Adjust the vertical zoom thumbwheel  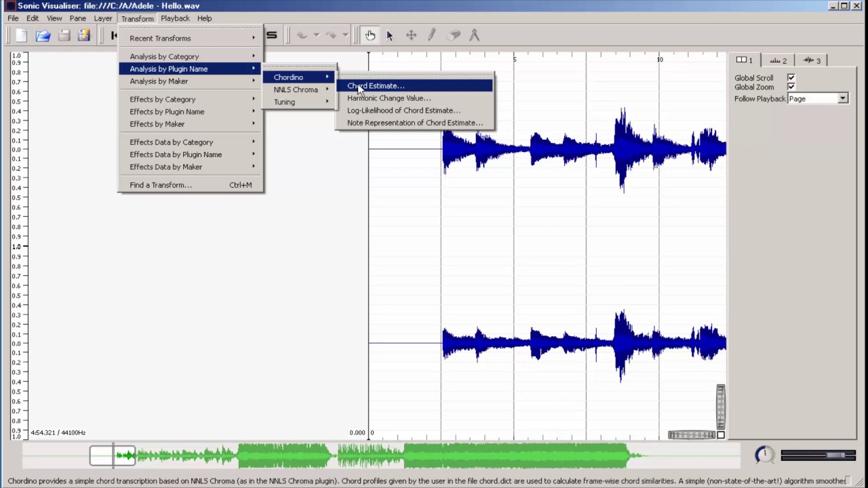click(x=720, y=407)
